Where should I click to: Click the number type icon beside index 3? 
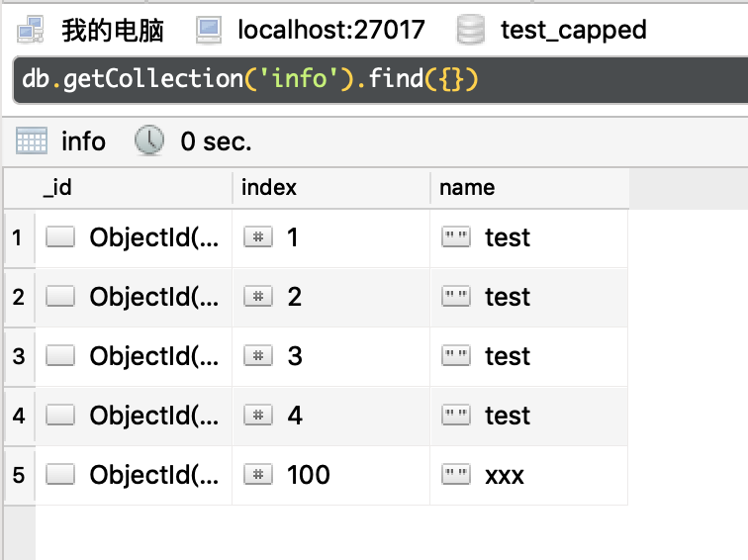click(258, 355)
